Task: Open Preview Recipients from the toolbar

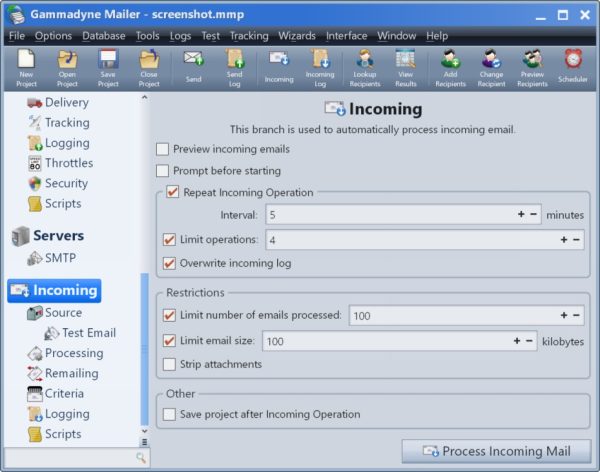Action: point(532,67)
